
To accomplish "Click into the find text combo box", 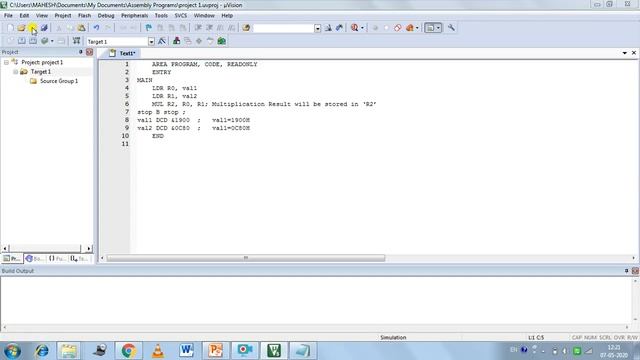I will tap(283, 28).
